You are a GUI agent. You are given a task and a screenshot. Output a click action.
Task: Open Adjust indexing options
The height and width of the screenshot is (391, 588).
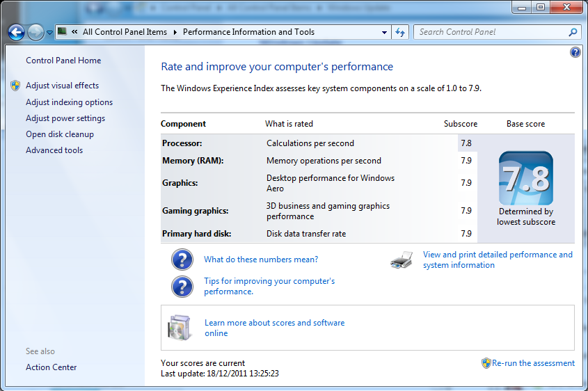[69, 102]
